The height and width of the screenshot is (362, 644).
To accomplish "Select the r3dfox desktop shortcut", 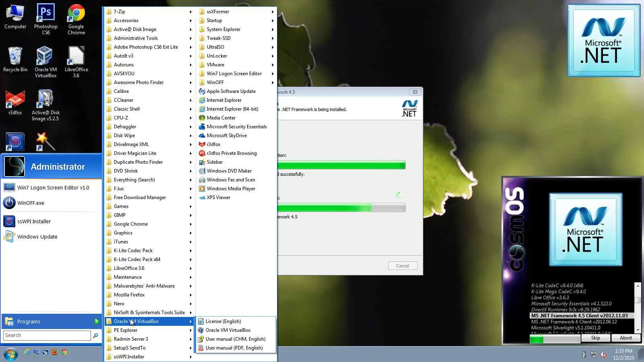I will (x=15, y=103).
